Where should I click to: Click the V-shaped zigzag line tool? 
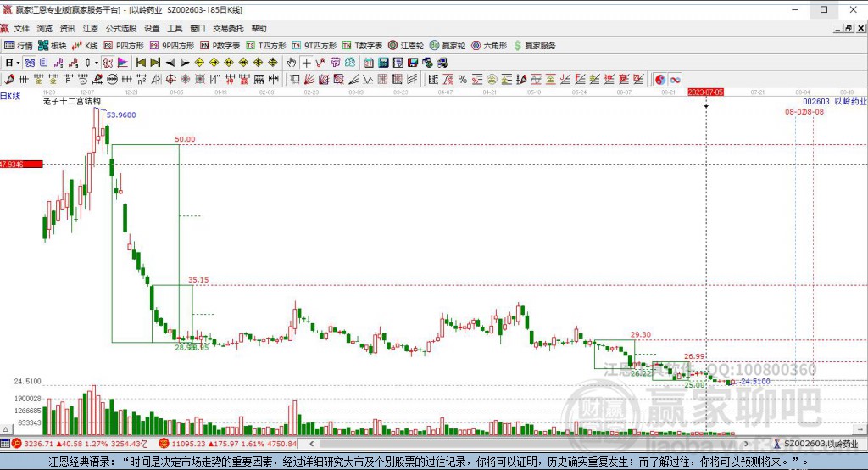tap(368, 79)
